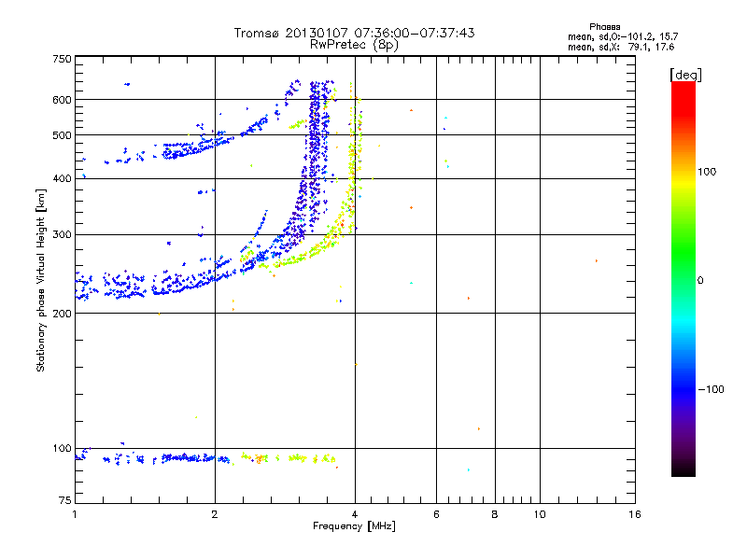This screenshot has width=747, height=560.
Task: Click the 'mean, sd,O:-101.2, 15.7' line
Action: [623, 36]
